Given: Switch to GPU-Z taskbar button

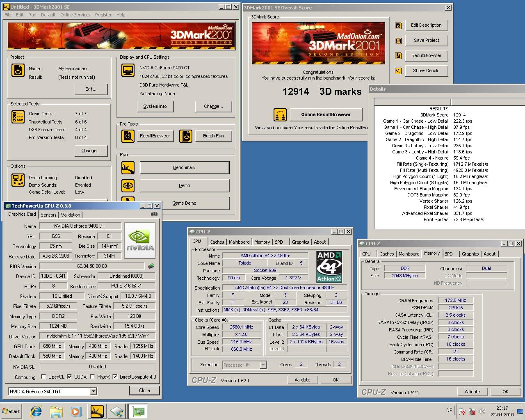Looking at the screenshot, I should [x=139, y=411].
